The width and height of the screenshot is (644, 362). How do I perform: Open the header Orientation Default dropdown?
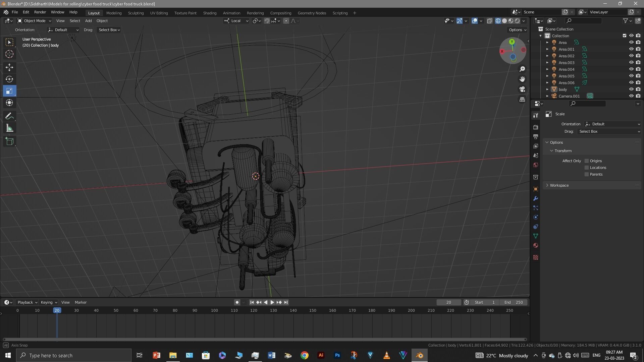tap(63, 30)
